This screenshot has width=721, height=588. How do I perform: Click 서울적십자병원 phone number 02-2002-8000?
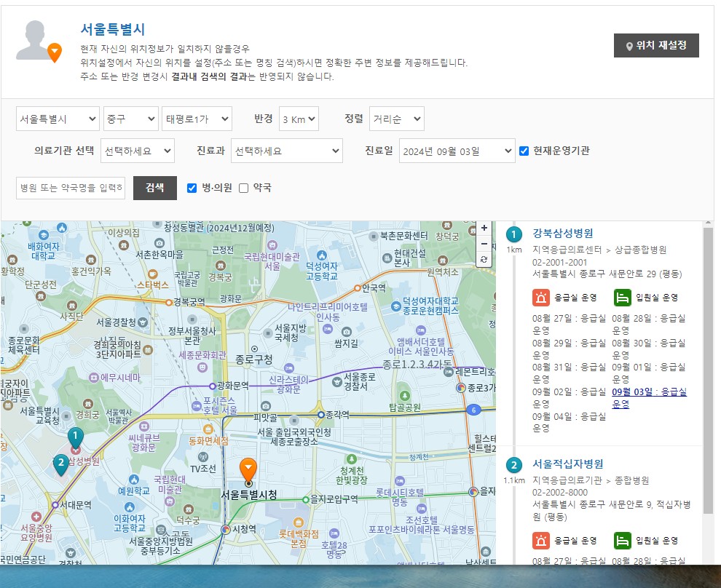click(x=559, y=493)
